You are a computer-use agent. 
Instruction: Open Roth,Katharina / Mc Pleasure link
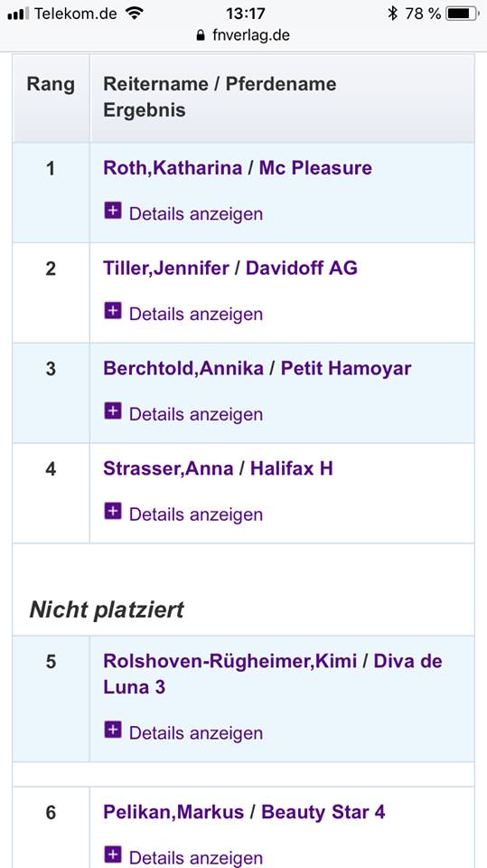coord(238,168)
